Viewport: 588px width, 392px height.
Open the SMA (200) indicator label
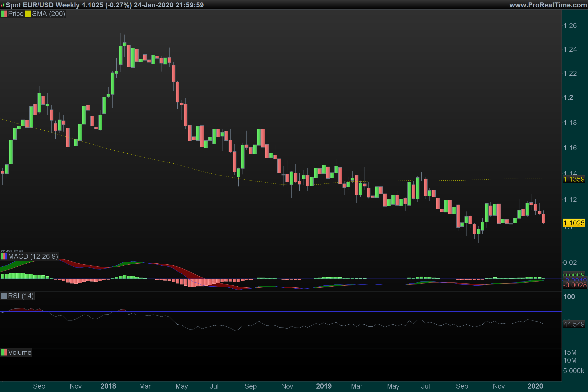tap(49, 14)
